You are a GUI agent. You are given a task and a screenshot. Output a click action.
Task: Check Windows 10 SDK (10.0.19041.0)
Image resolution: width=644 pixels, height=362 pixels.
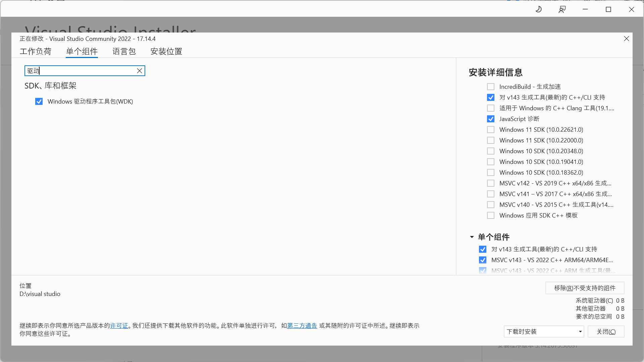(x=491, y=162)
